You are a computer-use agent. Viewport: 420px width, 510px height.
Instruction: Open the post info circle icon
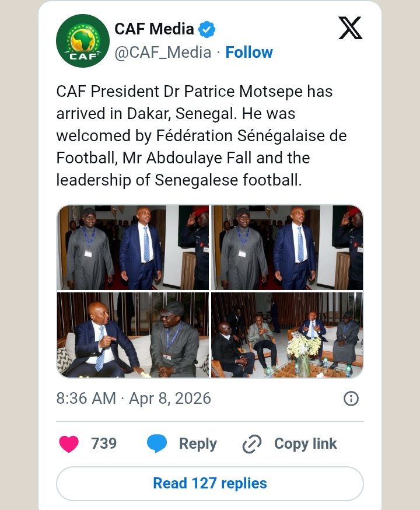pyautogui.click(x=351, y=399)
